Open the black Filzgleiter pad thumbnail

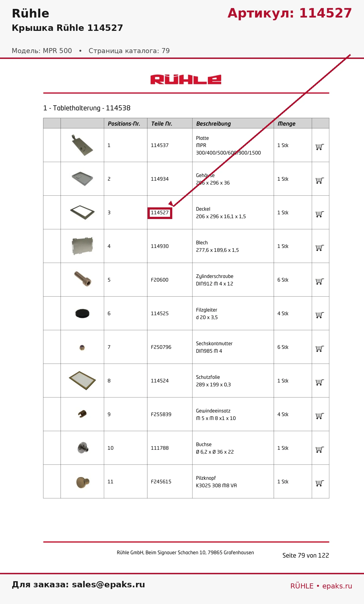click(82, 313)
